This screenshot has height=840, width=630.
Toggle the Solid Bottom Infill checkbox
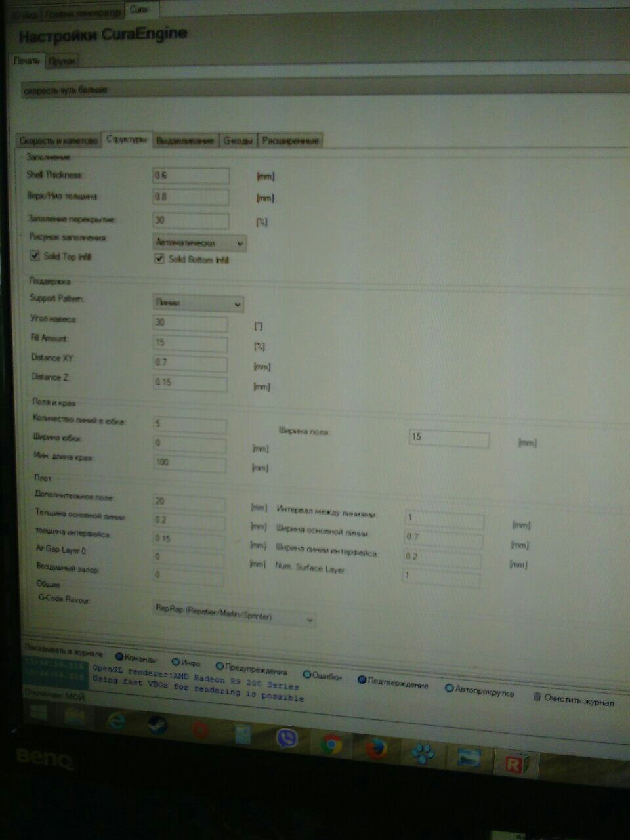pyautogui.click(x=159, y=258)
